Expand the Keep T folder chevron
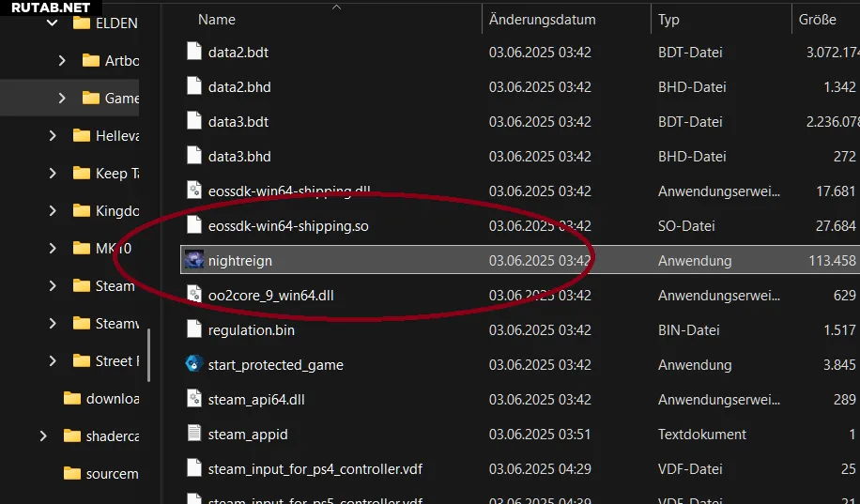 coord(53,174)
